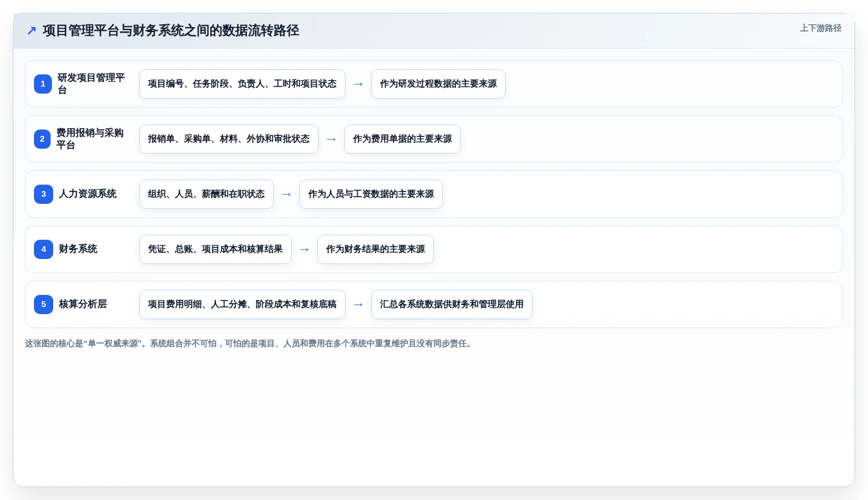Click the box 作为人员与工资数据的主要来源
The width and height of the screenshot is (868, 500).
tap(371, 194)
